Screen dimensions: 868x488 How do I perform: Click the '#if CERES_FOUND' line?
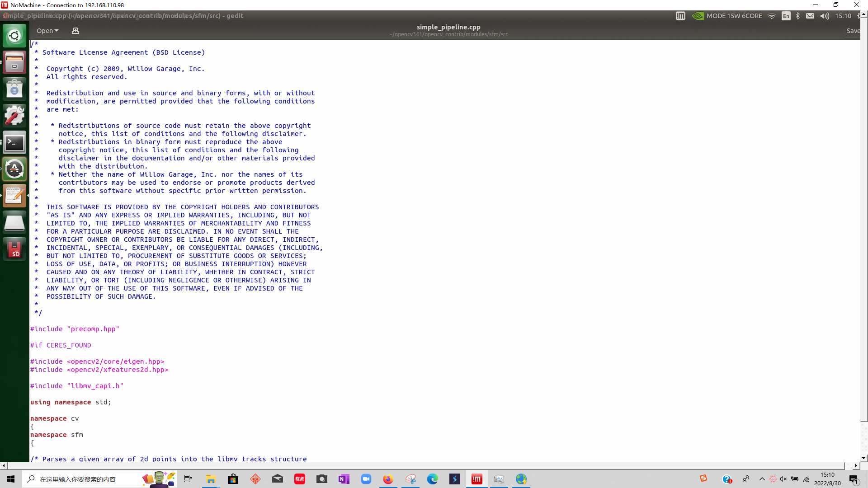click(61, 345)
